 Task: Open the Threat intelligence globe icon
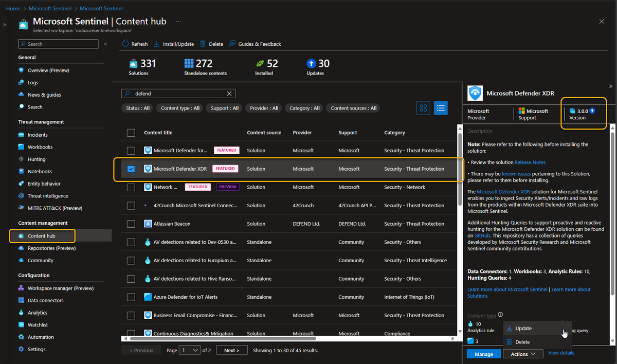point(21,196)
